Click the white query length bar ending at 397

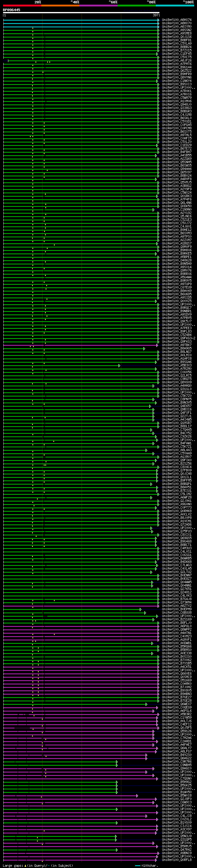point(81,13)
